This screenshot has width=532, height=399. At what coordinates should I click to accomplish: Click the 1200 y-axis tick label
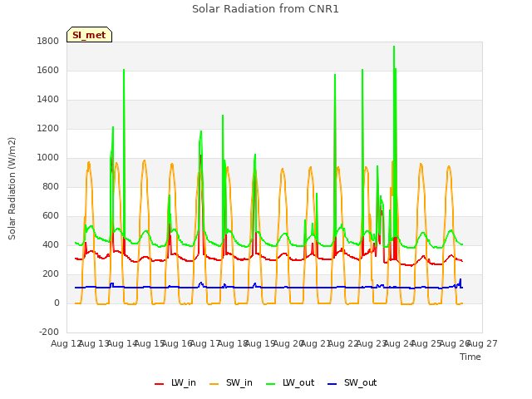pos(48,129)
